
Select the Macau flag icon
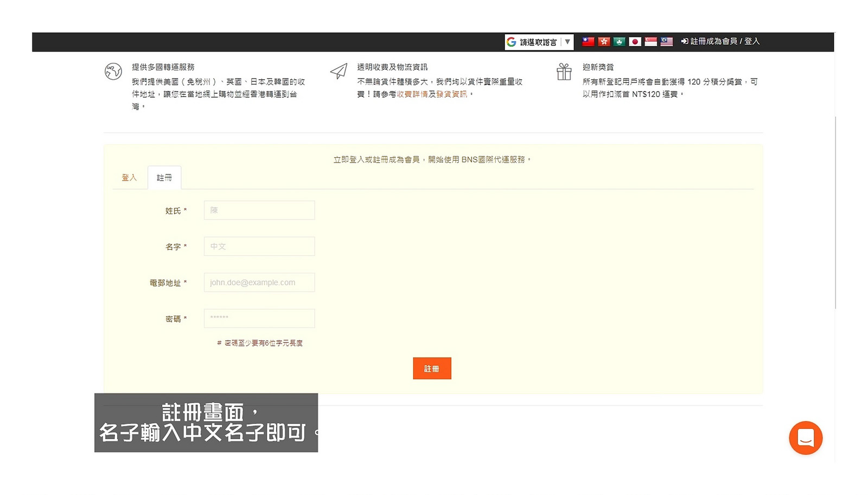click(620, 42)
